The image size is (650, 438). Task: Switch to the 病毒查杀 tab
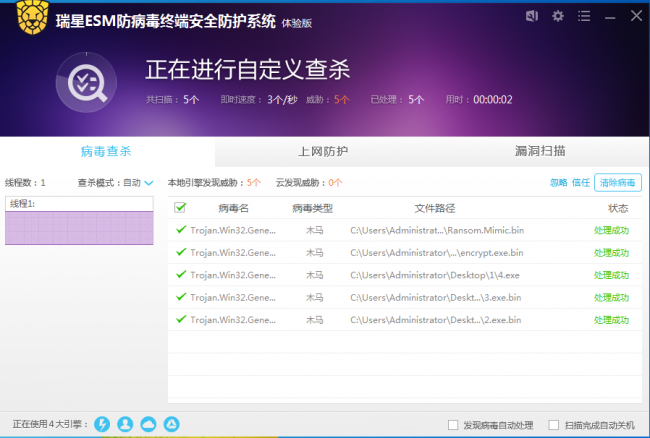[106, 151]
